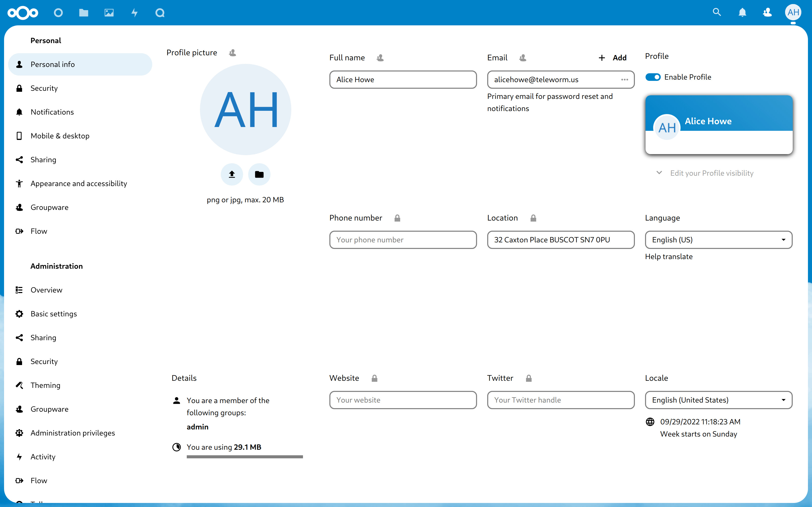Screen dimensions: 812x507
Task: Choose profile picture from Files folder icon
Action: [x=259, y=174]
